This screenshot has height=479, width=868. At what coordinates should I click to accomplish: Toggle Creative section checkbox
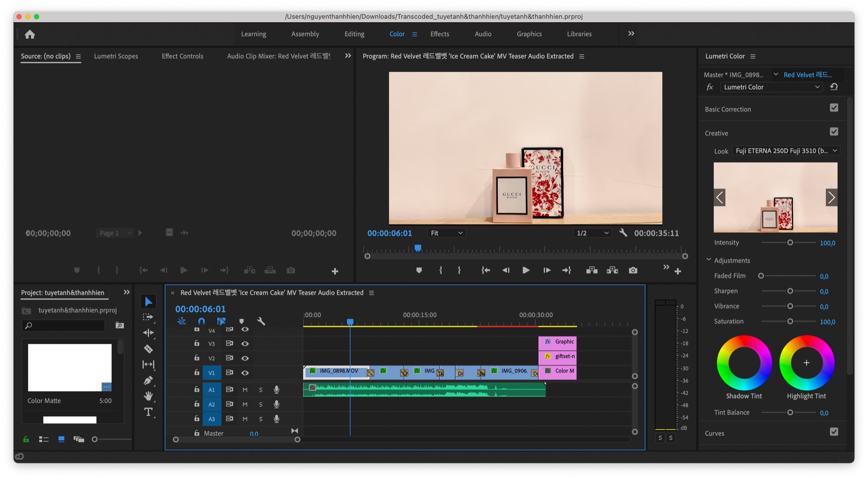coord(834,132)
